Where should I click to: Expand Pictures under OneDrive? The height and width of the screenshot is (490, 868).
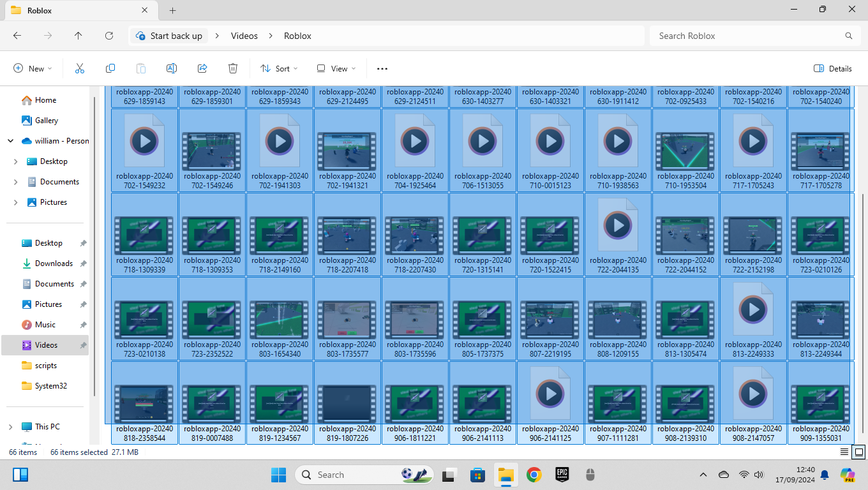(x=16, y=202)
